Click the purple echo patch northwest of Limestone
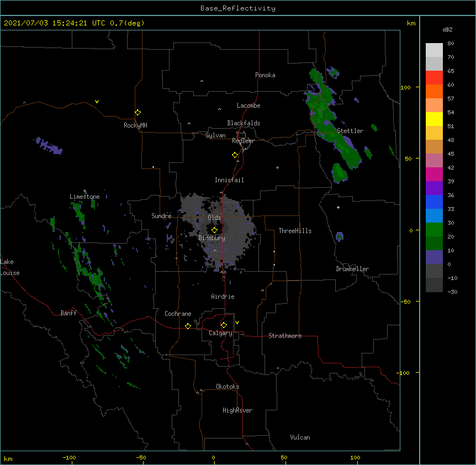The image size is (476, 465). 48,145
